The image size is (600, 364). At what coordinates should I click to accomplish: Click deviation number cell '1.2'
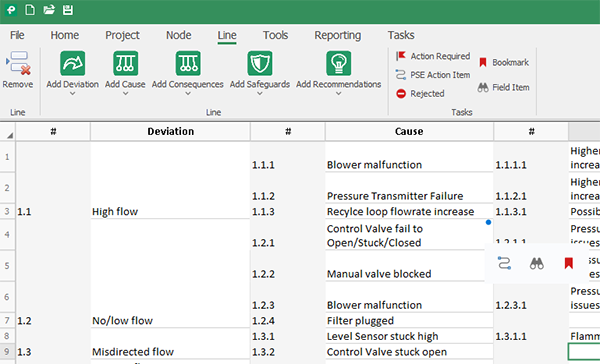pyautogui.click(x=53, y=274)
